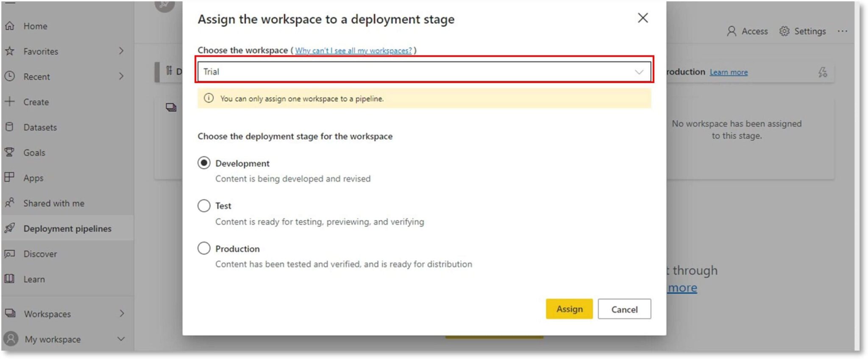Image resolution: width=868 pixels, height=359 pixels.
Task: Expand the Recent submenu chevron
Action: pyautogui.click(x=121, y=76)
